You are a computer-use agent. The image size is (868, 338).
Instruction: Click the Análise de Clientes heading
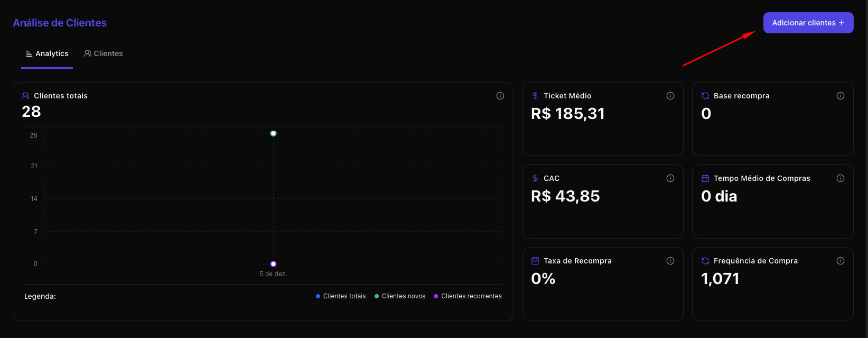click(60, 23)
